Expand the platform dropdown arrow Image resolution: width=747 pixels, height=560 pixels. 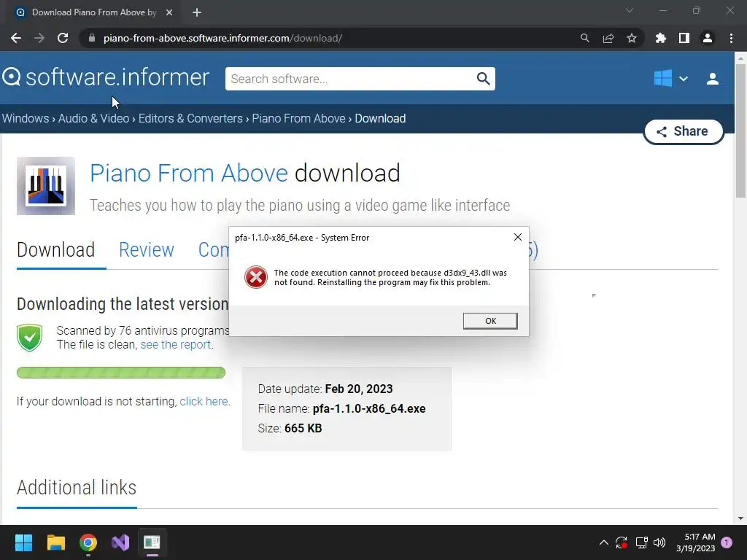pyautogui.click(x=683, y=79)
